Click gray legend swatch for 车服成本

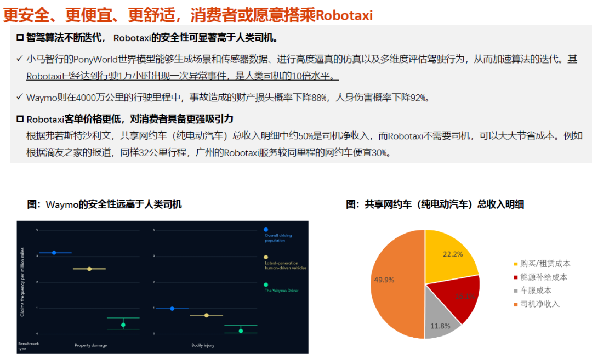click(515, 291)
